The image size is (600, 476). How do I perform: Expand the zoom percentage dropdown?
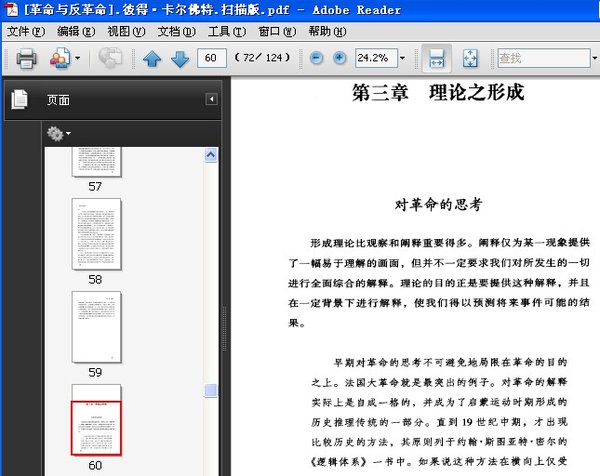(401, 59)
